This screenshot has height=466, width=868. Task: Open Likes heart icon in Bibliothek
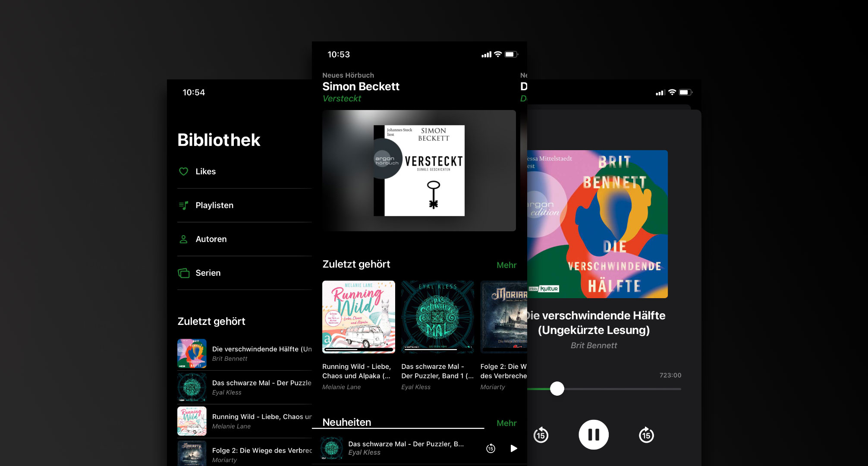[183, 171]
